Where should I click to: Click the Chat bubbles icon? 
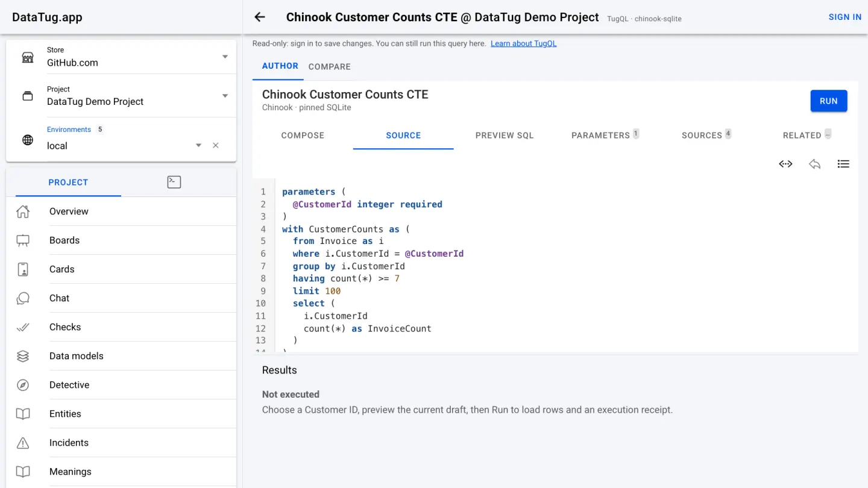coord(23,298)
